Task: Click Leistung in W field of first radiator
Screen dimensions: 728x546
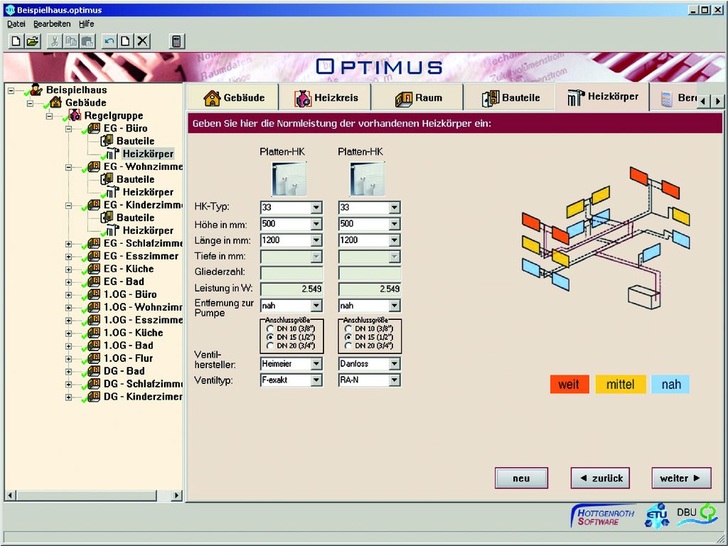Action: pos(291,289)
